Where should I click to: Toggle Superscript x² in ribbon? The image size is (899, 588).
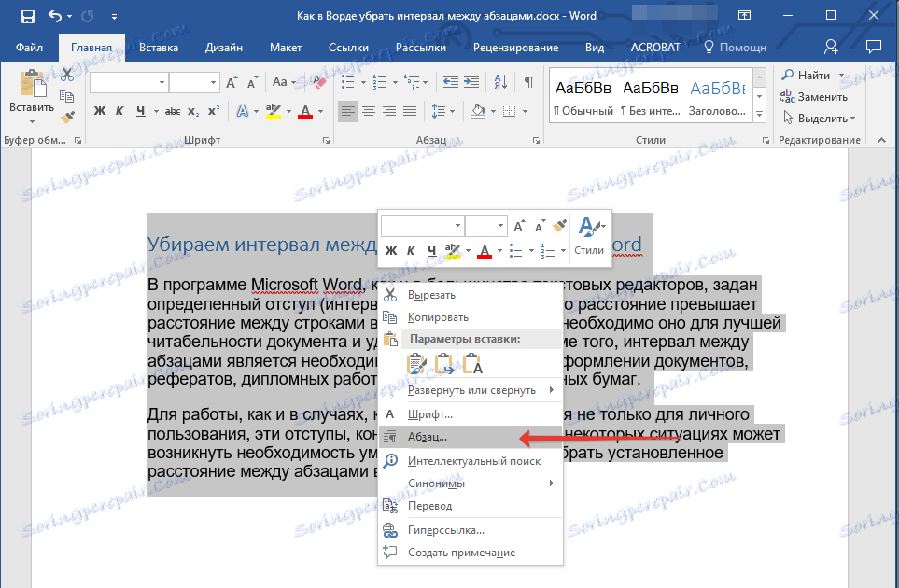[214, 111]
